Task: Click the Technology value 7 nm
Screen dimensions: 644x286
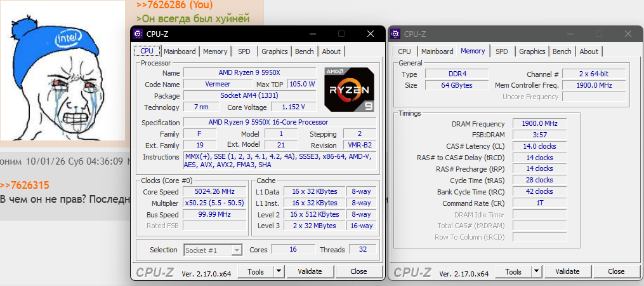Action: click(201, 107)
